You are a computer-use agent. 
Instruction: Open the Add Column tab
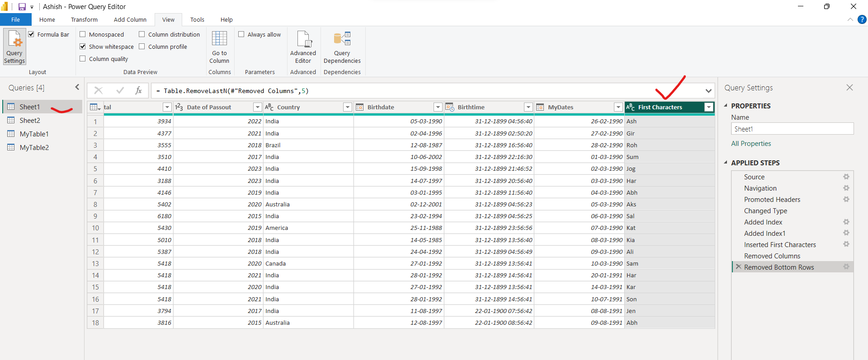click(x=130, y=20)
